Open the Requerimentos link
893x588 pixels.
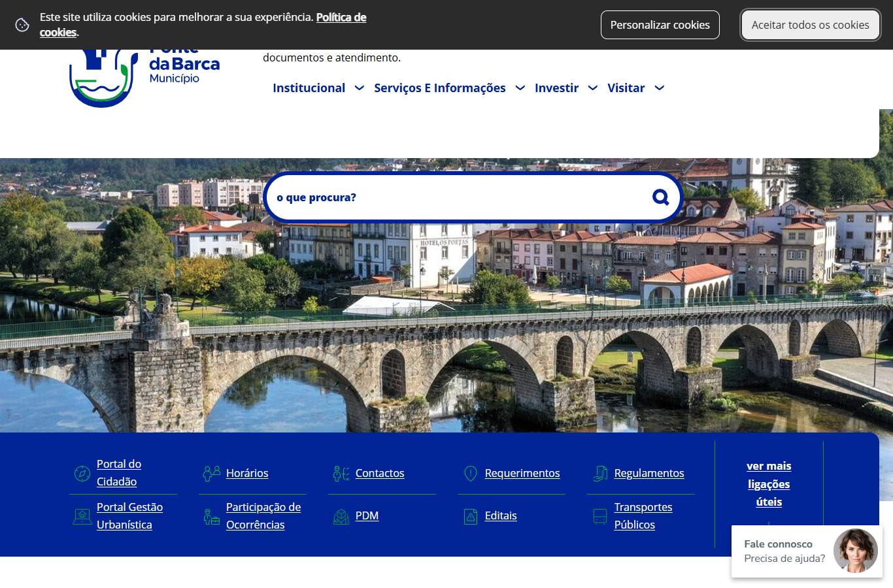[x=522, y=473]
